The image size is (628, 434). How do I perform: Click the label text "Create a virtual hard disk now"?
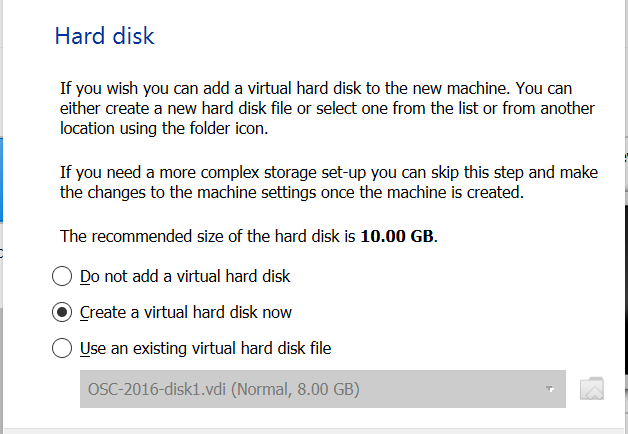(x=186, y=312)
